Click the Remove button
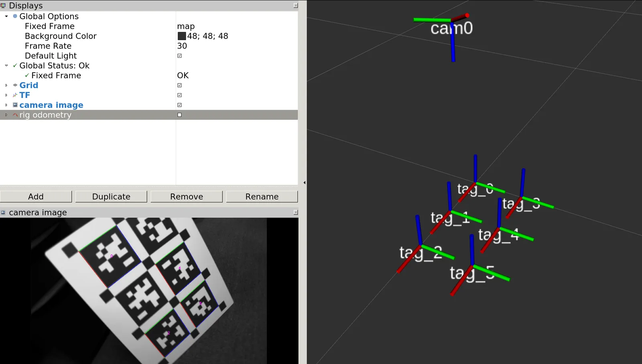Viewport: 642px width, 364px height. [x=187, y=197]
